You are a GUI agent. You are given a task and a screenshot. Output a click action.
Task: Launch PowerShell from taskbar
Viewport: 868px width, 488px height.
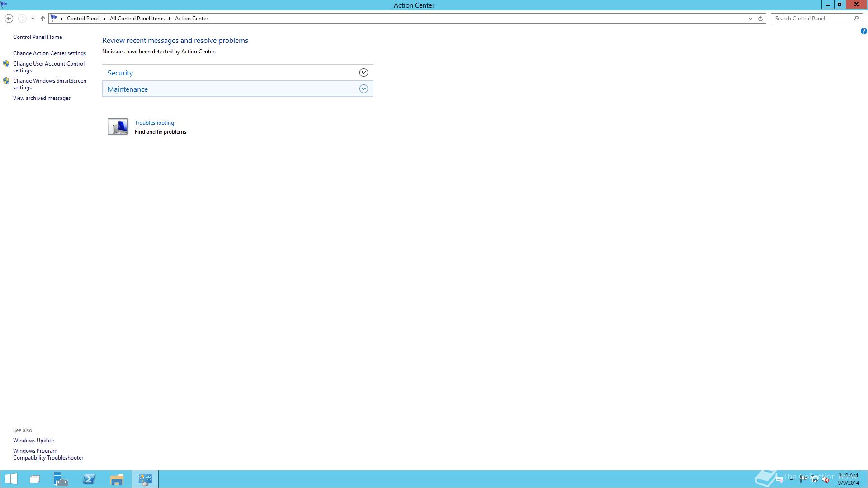pos(89,479)
